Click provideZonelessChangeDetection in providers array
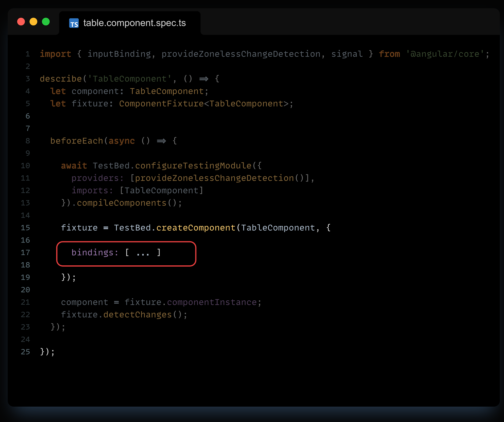 tap(214, 178)
